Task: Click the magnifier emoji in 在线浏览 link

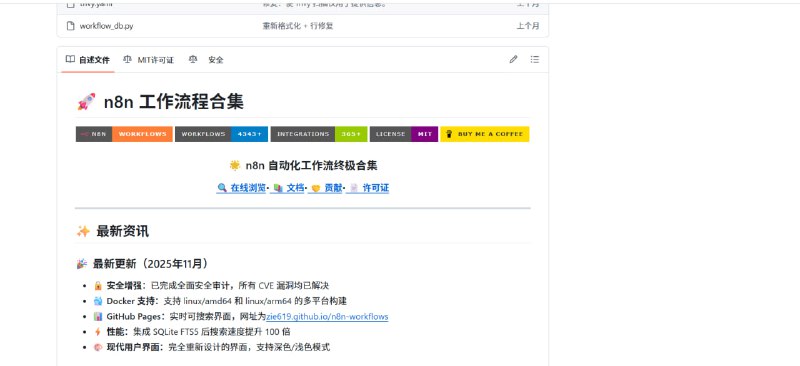Action: tap(222, 188)
